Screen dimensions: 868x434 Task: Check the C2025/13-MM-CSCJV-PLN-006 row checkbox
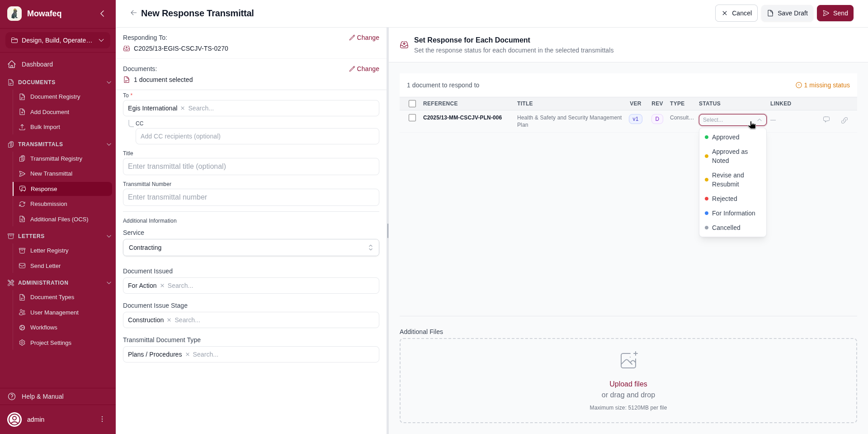(x=412, y=118)
